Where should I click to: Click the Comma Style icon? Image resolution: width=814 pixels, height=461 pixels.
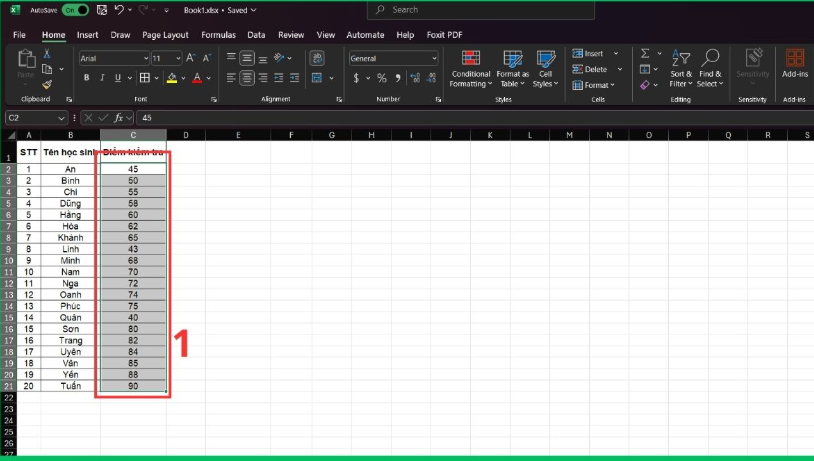[x=398, y=78]
